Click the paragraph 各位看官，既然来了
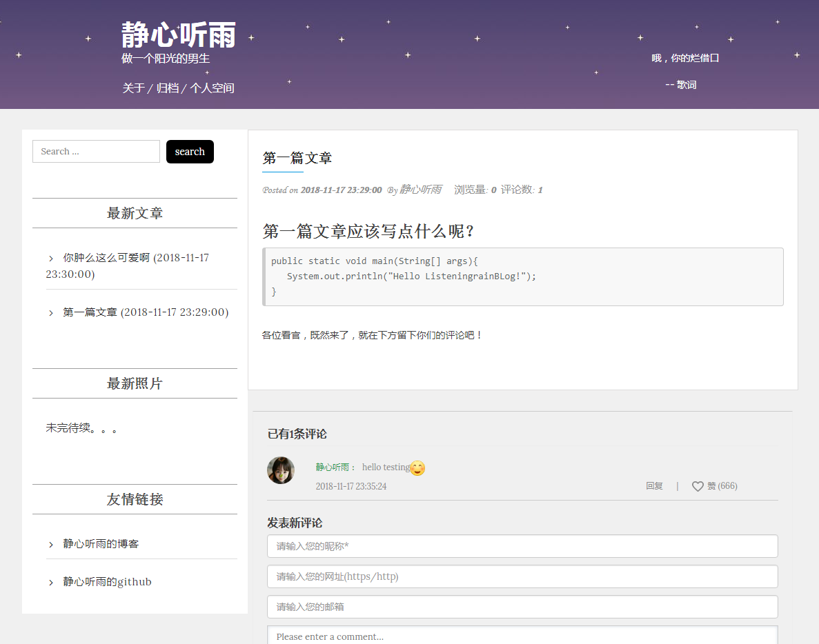 coord(371,335)
